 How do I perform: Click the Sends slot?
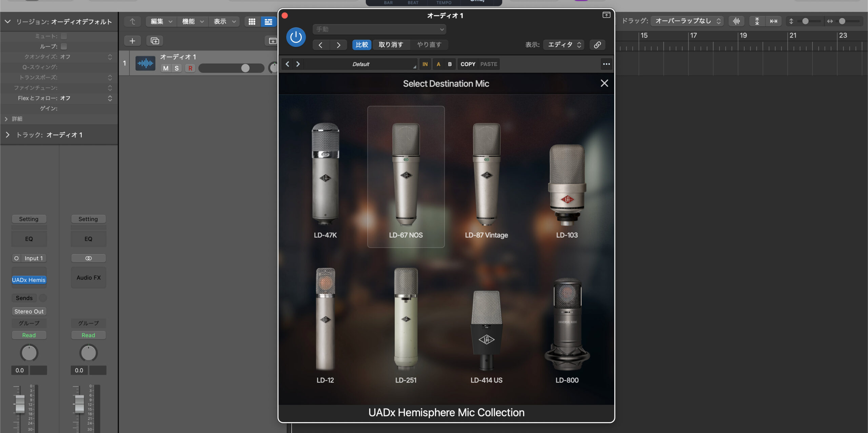click(24, 298)
